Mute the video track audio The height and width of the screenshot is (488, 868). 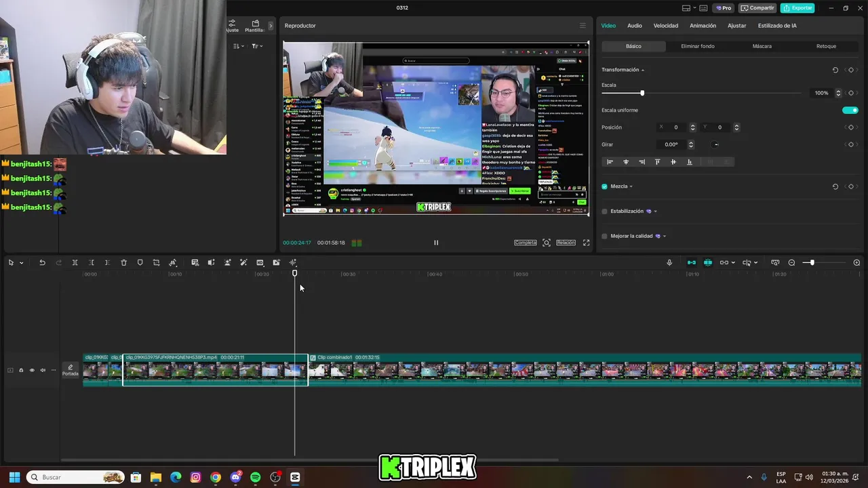pos(43,370)
